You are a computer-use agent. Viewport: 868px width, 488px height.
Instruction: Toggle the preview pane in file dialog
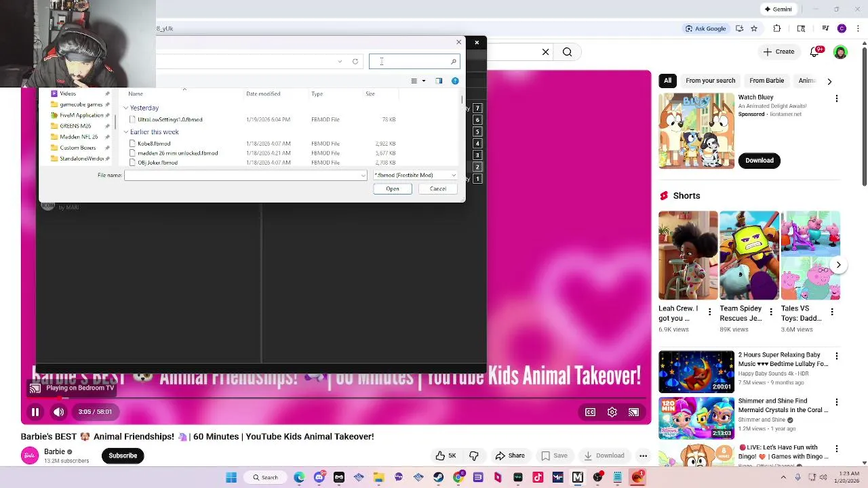tap(439, 81)
